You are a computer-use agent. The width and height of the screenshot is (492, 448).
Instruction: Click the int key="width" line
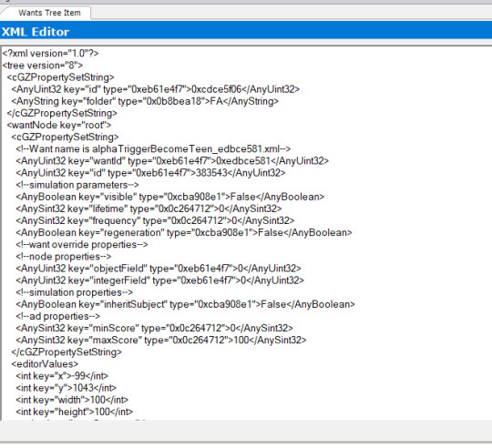(72, 400)
